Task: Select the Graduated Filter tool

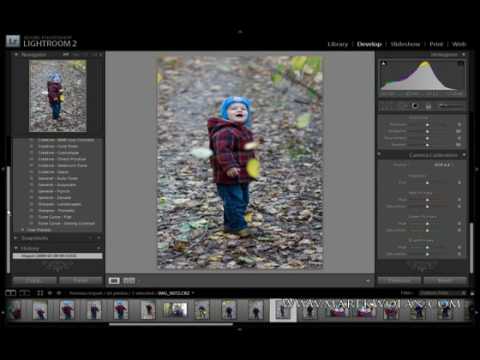Action: pos(429,106)
